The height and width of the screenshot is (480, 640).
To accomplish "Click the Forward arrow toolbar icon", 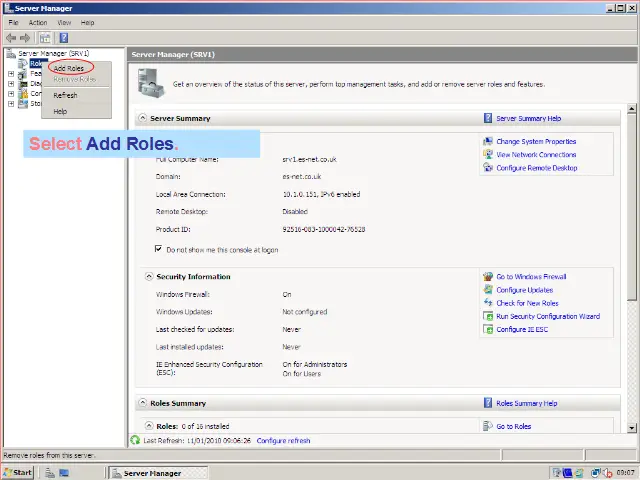I will (x=25, y=38).
